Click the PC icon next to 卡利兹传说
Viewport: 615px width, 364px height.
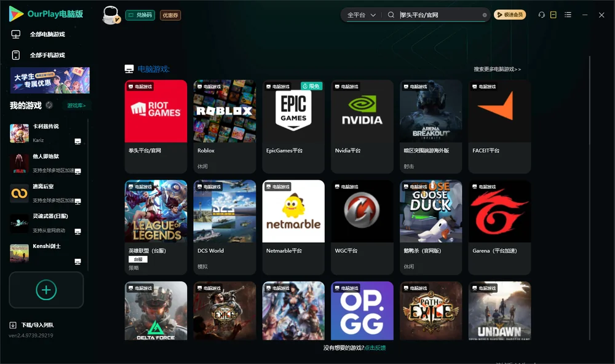tap(77, 141)
